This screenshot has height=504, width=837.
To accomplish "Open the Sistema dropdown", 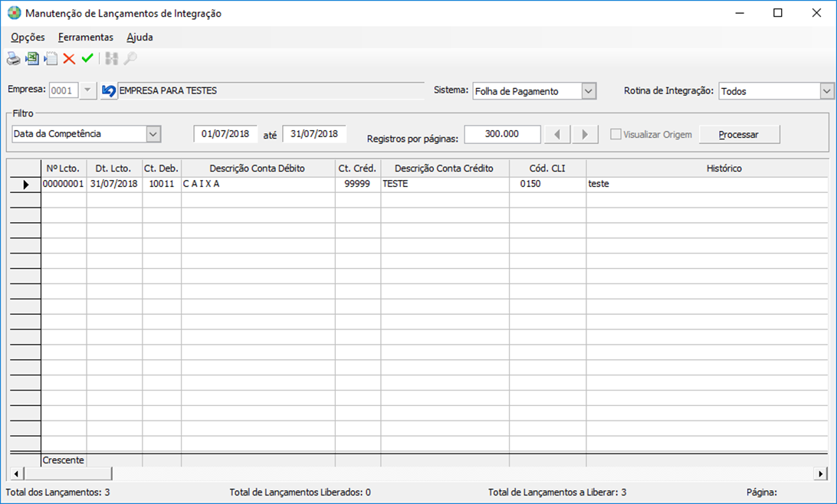I will click(588, 91).
